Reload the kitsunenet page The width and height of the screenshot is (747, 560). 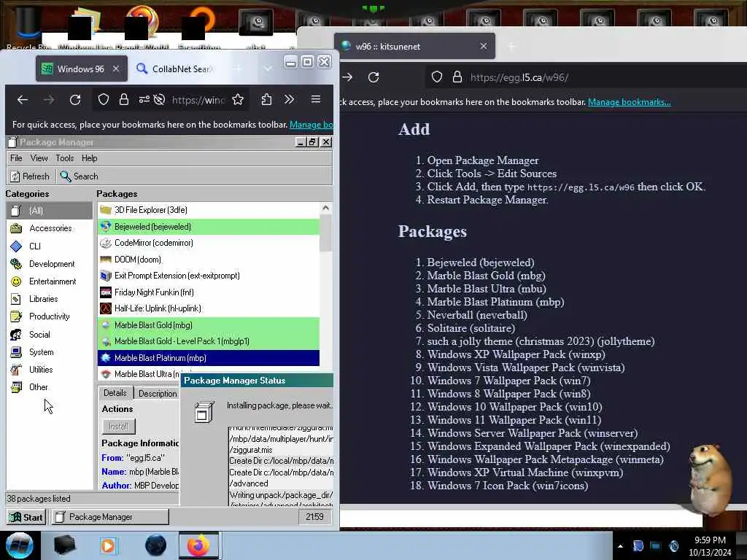(x=373, y=77)
